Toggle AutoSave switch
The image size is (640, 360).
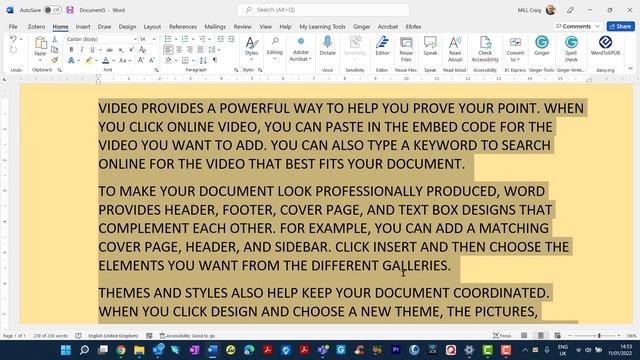click(x=52, y=10)
